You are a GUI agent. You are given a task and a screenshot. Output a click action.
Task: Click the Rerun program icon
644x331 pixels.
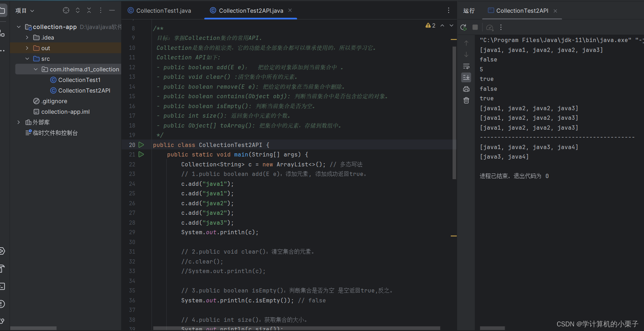click(x=463, y=27)
